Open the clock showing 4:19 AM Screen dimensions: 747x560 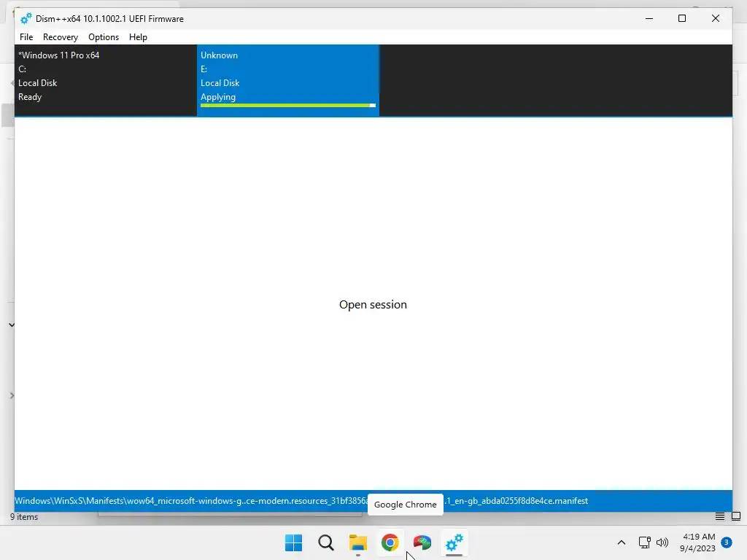pos(698,542)
